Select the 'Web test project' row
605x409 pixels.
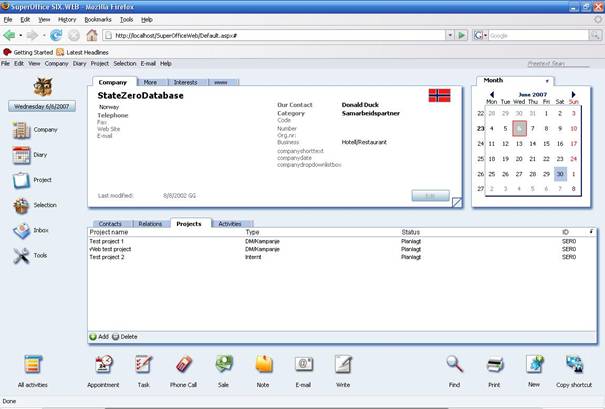[342, 249]
